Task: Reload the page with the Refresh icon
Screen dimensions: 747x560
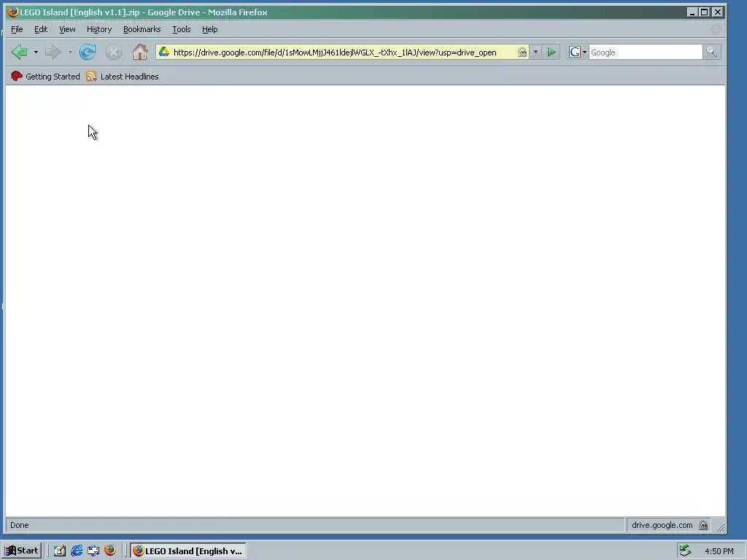Action: (x=88, y=52)
